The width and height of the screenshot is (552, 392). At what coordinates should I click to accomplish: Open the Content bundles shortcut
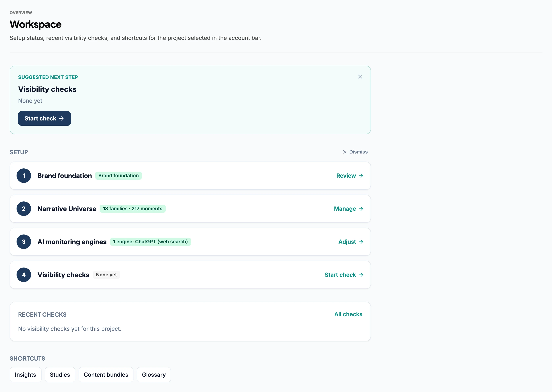point(106,375)
